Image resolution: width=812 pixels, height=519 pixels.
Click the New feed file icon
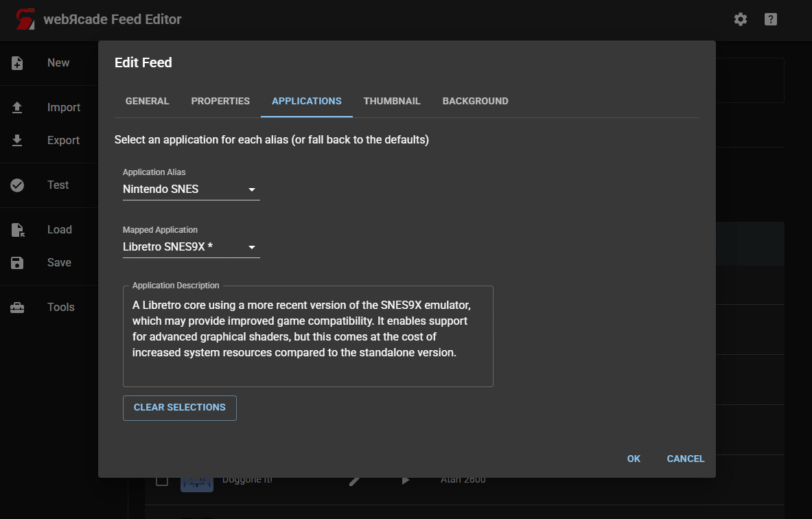(18, 63)
